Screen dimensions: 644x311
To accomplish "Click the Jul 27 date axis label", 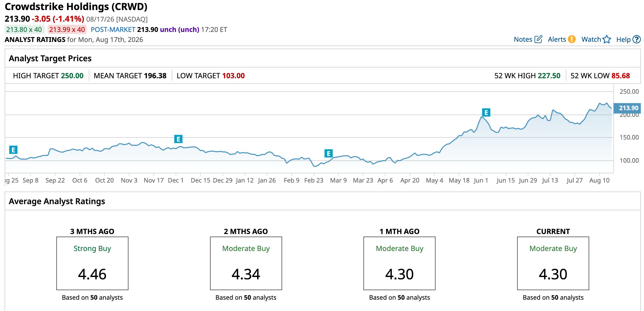I will click(575, 180).
